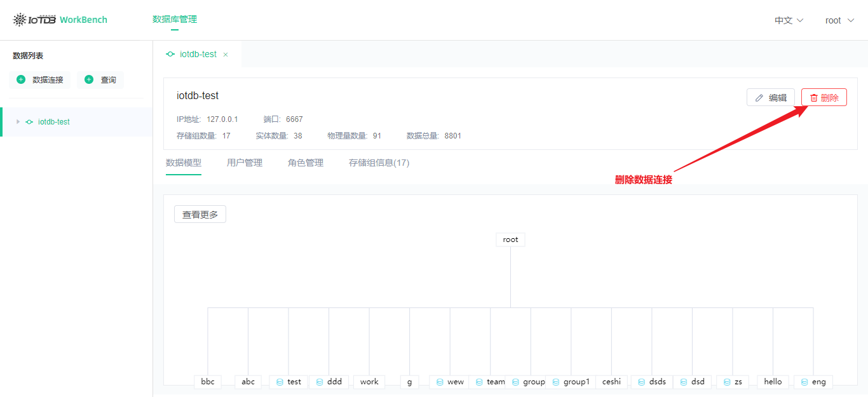
Task: Open the root user dropdown
Action: point(839,20)
